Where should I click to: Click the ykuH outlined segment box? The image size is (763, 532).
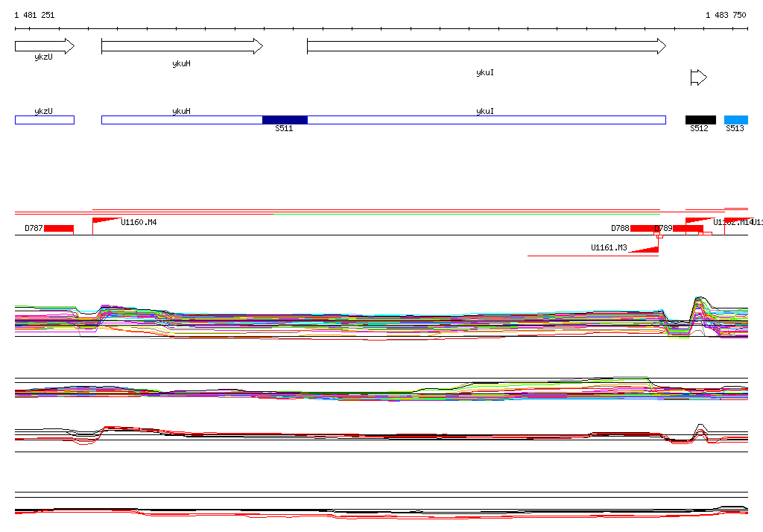click(x=181, y=120)
